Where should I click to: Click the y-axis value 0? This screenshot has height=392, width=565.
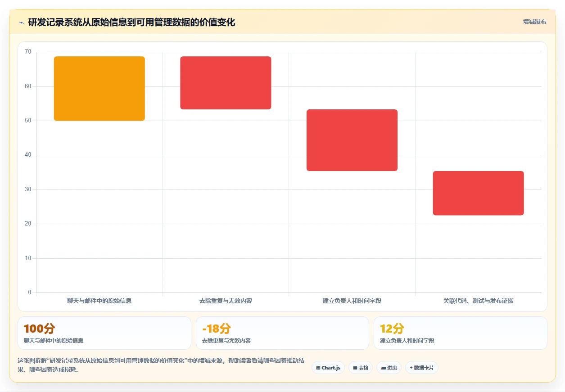(30, 293)
